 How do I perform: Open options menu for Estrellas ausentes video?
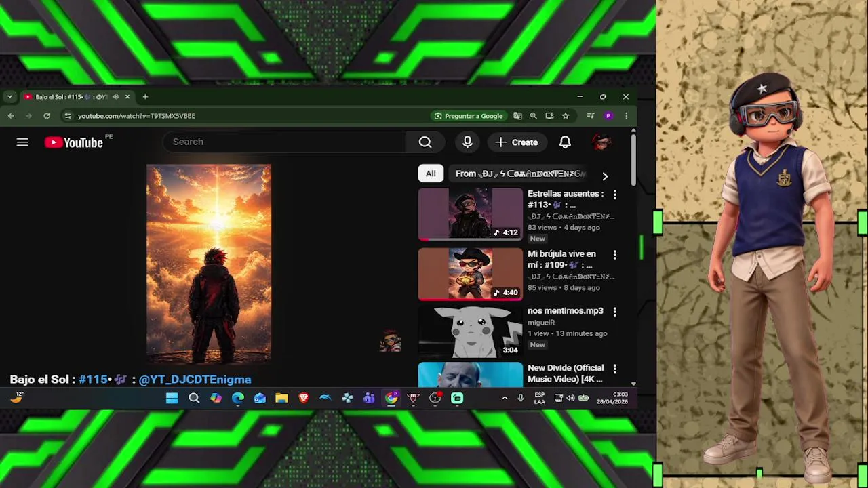614,195
